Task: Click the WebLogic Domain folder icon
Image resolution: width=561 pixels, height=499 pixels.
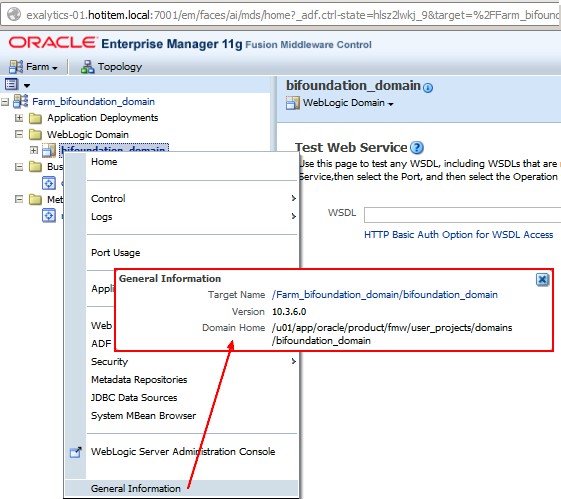Action: click(x=35, y=134)
